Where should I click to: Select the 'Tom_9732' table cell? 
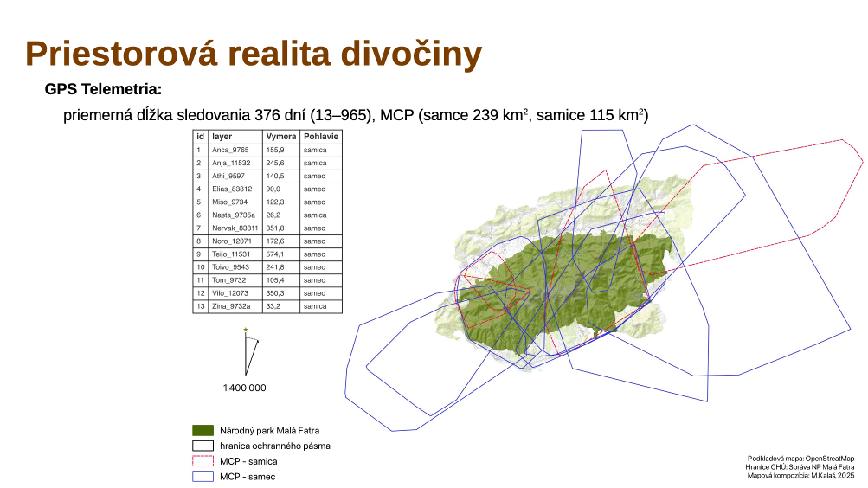235,280
